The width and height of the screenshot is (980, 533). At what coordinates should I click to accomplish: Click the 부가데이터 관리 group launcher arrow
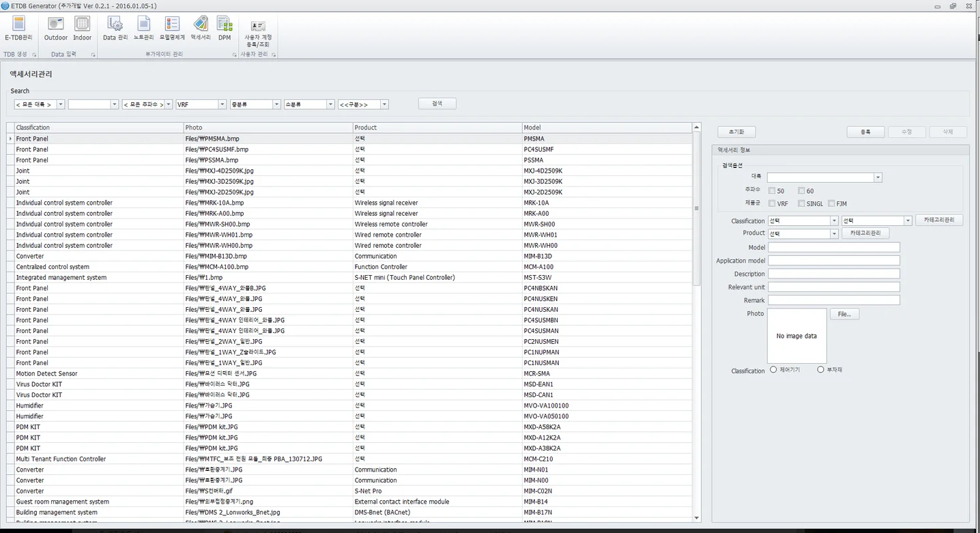[234, 55]
